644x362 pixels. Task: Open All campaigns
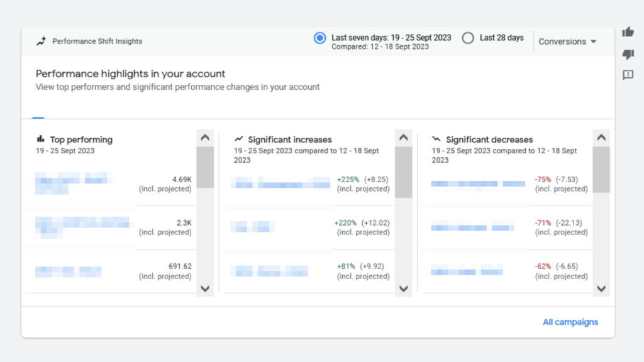point(570,322)
